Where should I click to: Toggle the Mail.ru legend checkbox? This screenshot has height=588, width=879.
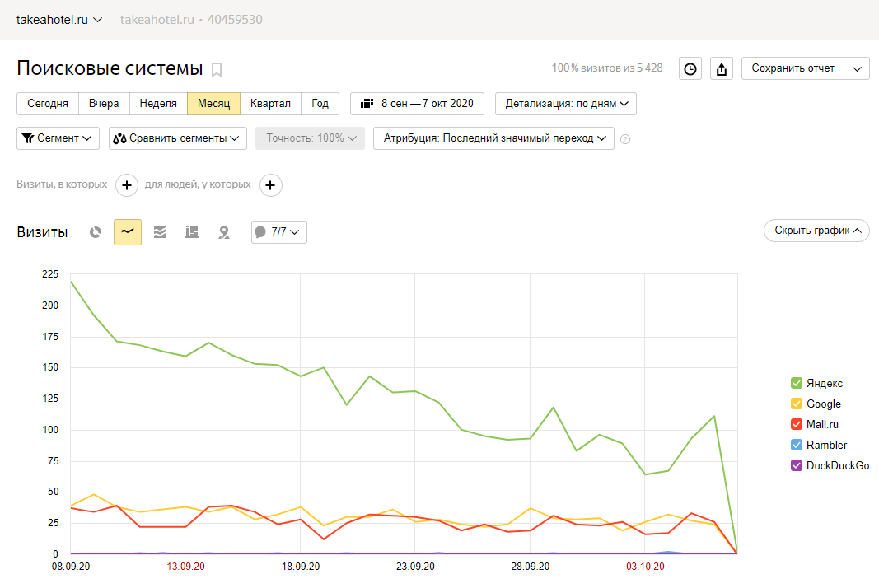tap(797, 424)
